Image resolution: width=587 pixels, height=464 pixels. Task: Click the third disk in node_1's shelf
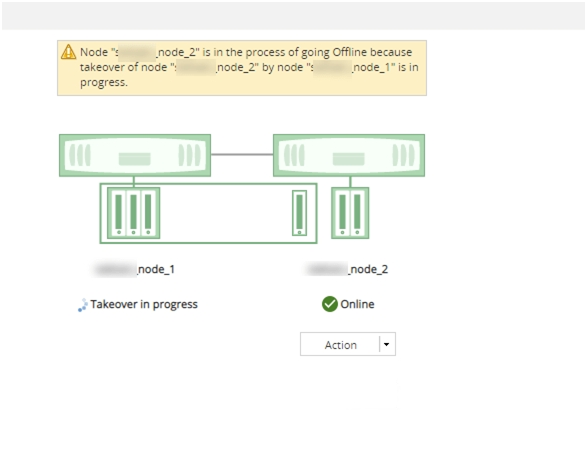pyautogui.click(x=148, y=213)
